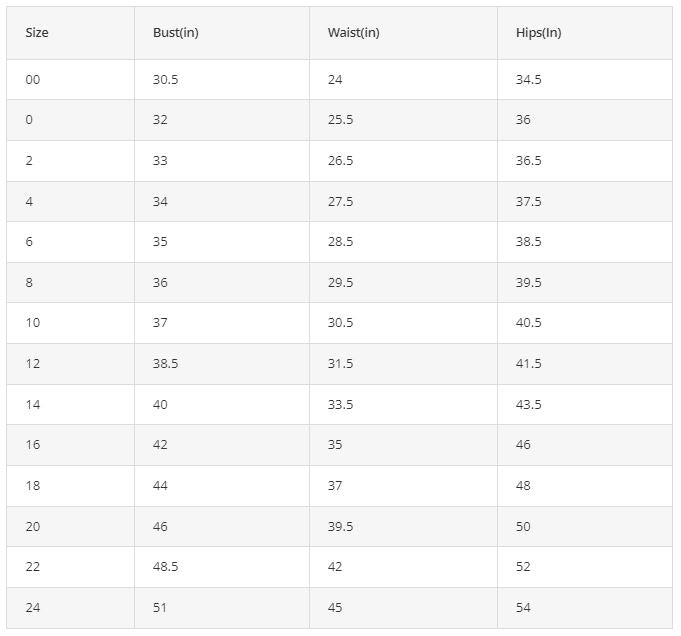This screenshot has height=636, width=681.
Task: Select the size 20 cell
Action: (x=33, y=527)
